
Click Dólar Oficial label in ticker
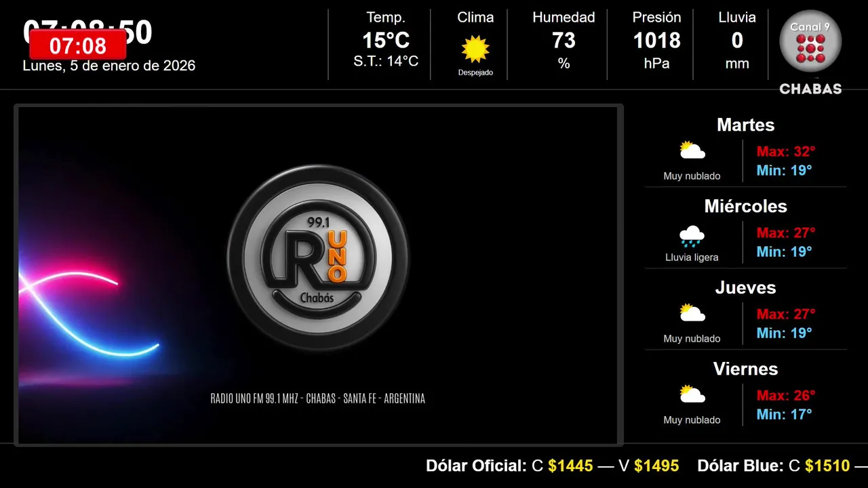(477, 466)
